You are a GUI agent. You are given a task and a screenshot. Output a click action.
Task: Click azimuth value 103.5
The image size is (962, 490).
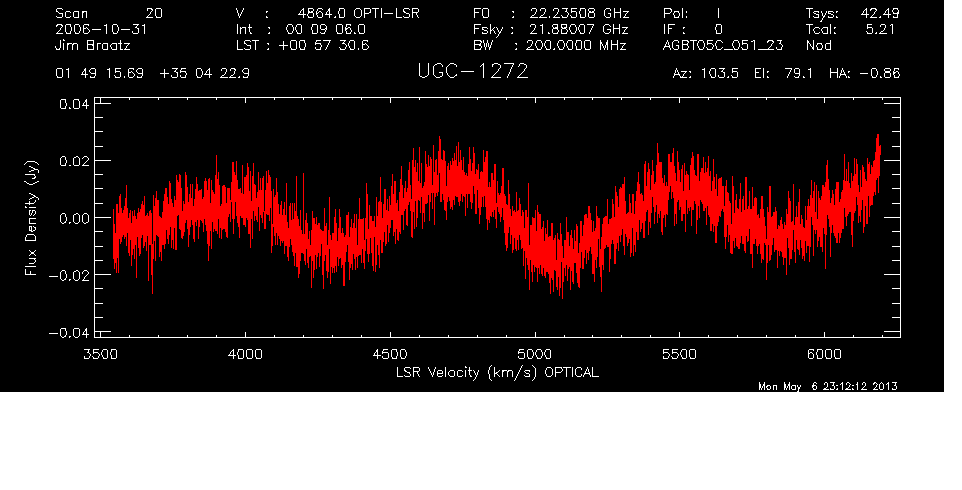(x=718, y=74)
